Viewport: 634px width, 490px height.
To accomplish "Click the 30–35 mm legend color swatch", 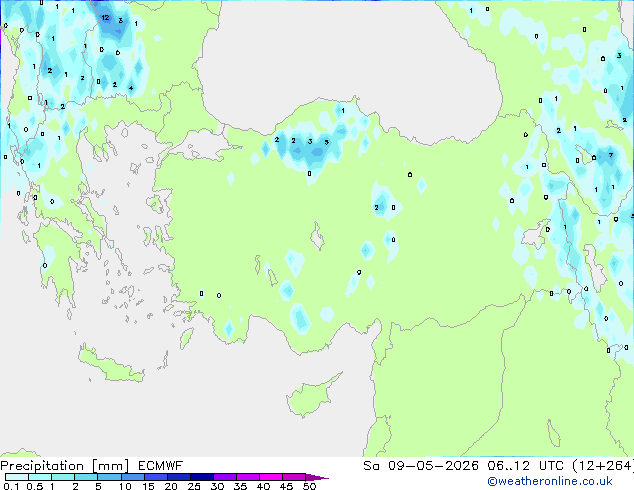I will (225, 477).
